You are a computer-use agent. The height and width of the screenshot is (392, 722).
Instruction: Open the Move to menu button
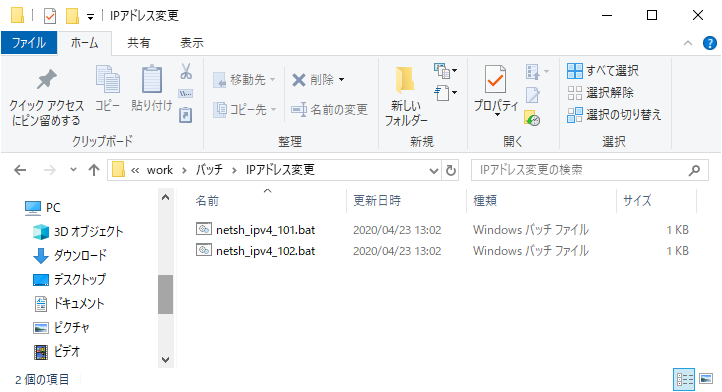(244, 80)
